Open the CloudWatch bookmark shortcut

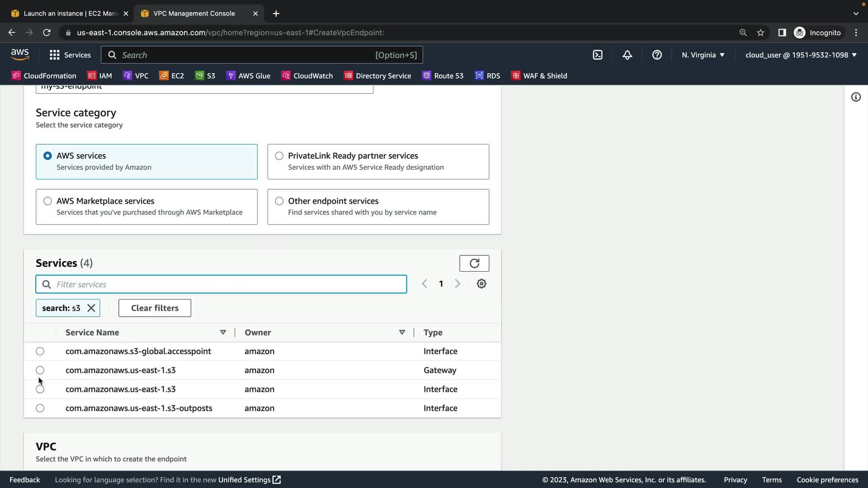[307, 76]
